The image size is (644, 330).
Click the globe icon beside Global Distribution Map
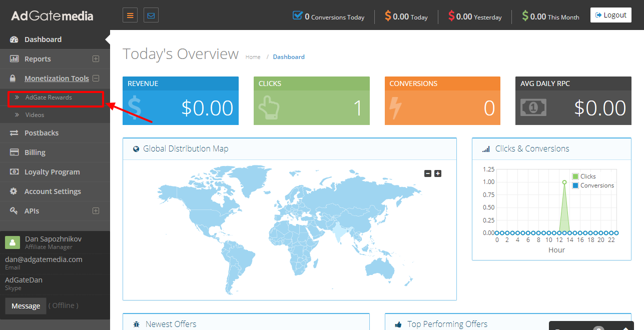tap(136, 149)
